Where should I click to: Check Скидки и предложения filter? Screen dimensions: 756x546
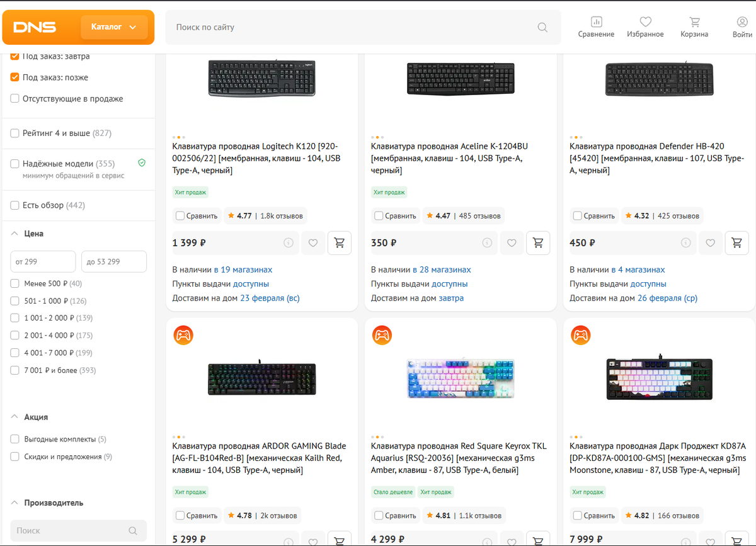pyautogui.click(x=15, y=457)
